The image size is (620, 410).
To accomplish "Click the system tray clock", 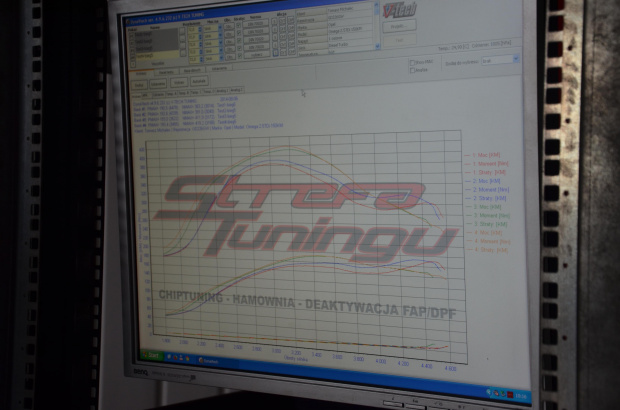I will (x=521, y=396).
